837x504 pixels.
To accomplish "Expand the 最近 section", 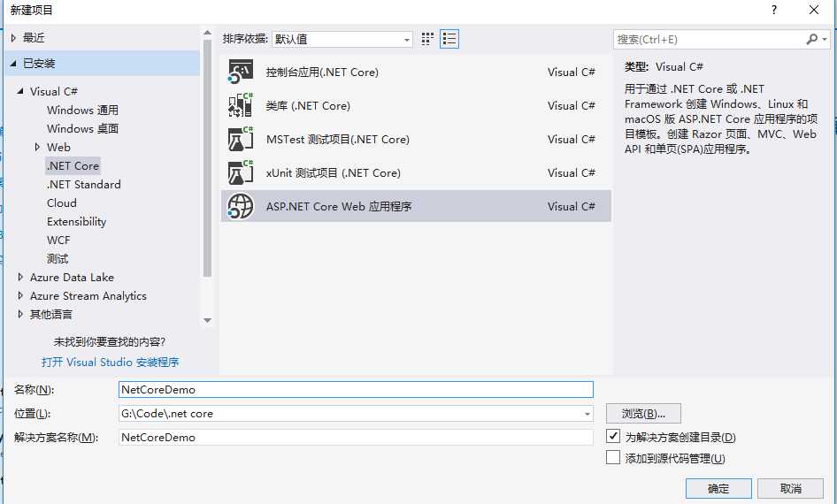I will coord(13,38).
